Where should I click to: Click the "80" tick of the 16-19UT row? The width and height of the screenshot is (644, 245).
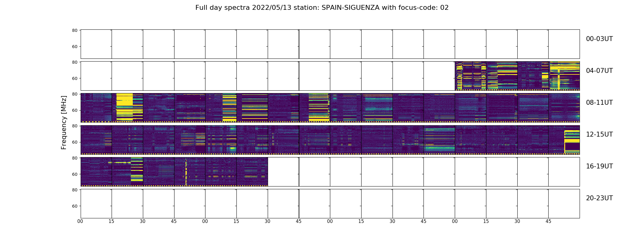(x=75, y=158)
